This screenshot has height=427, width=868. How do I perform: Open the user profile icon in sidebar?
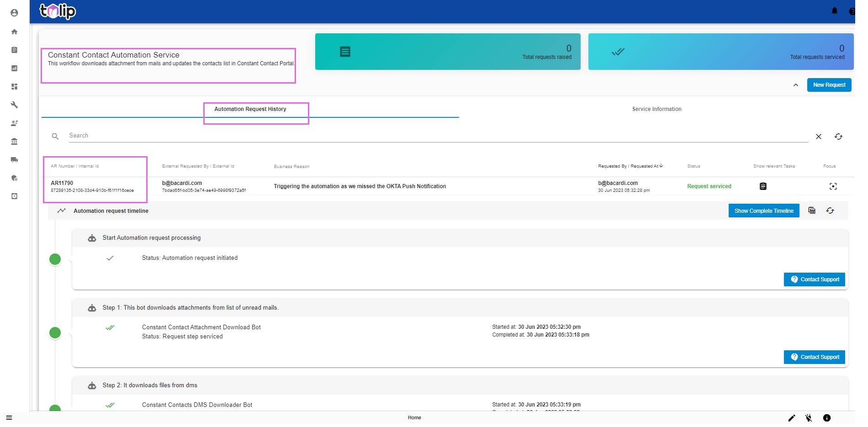14,13
